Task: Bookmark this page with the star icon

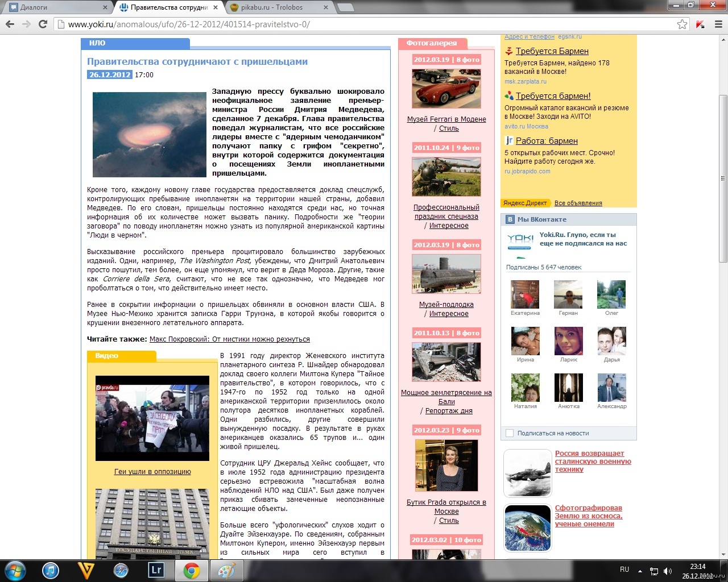Action: click(682, 24)
